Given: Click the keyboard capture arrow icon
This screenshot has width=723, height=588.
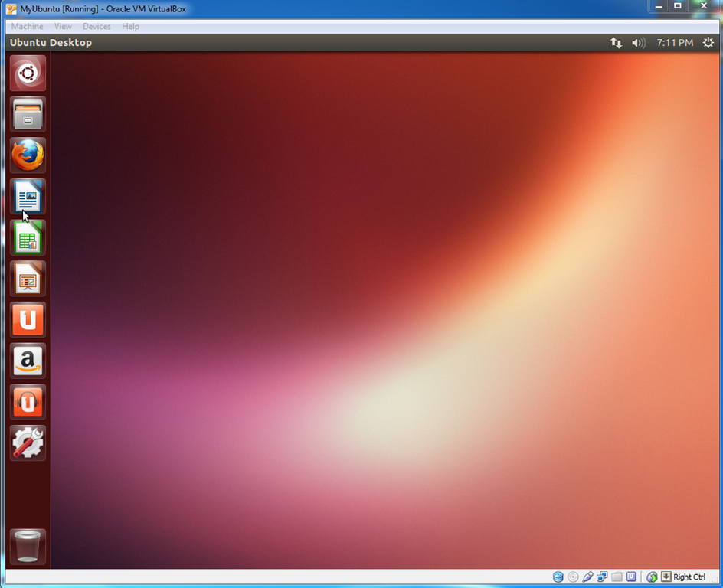Looking at the screenshot, I should (666, 577).
